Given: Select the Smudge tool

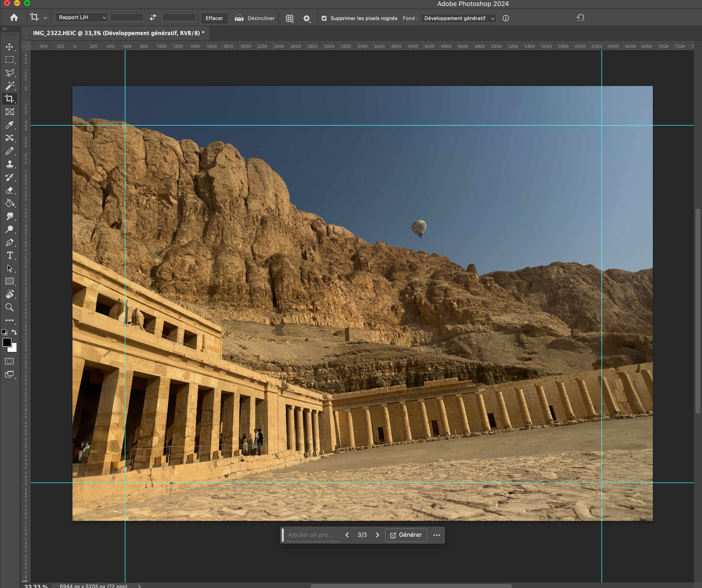Looking at the screenshot, I should tap(10, 216).
